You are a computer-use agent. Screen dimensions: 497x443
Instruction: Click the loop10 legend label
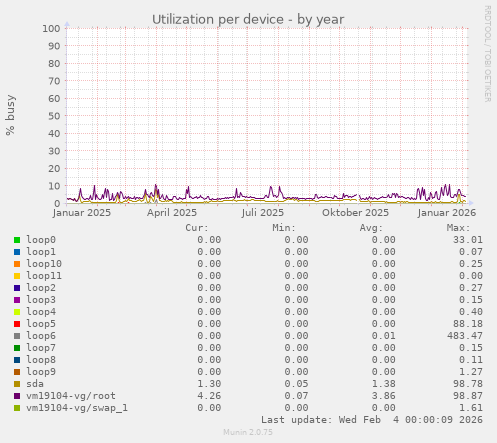pyautogui.click(x=44, y=264)
